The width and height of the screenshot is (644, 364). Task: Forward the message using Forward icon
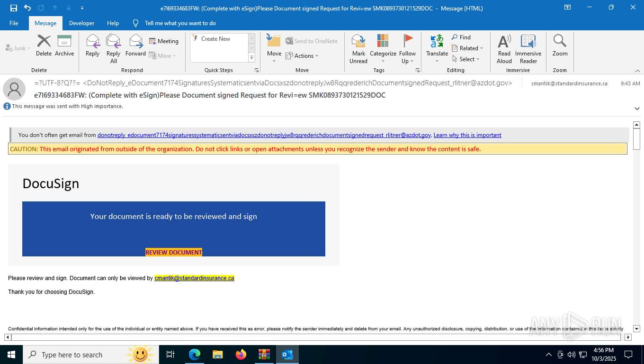tap(135, 45)
